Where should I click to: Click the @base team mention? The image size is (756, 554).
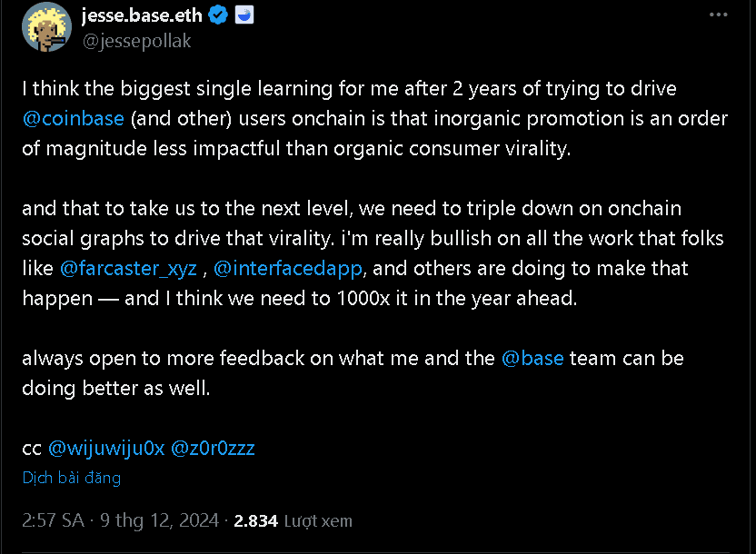pos(532,358)
